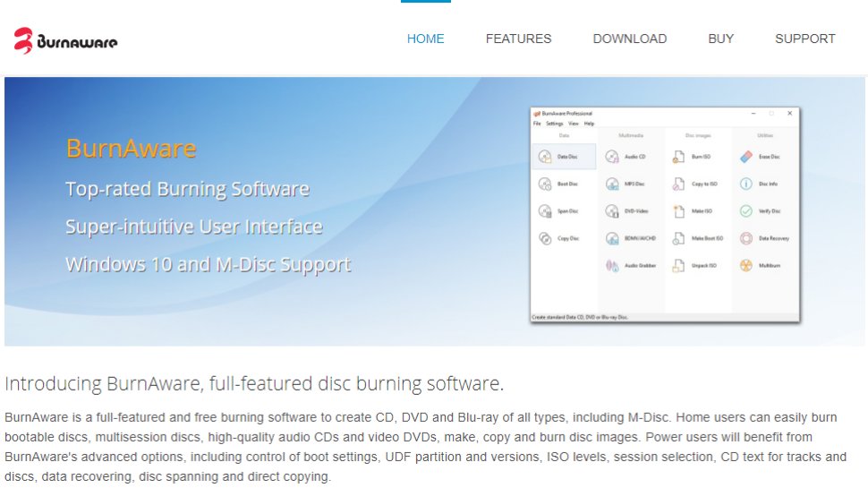This screenshot has height=488, width=868.
Task: Open the File menu in the BurnAware window
Action: click(537, 124)
